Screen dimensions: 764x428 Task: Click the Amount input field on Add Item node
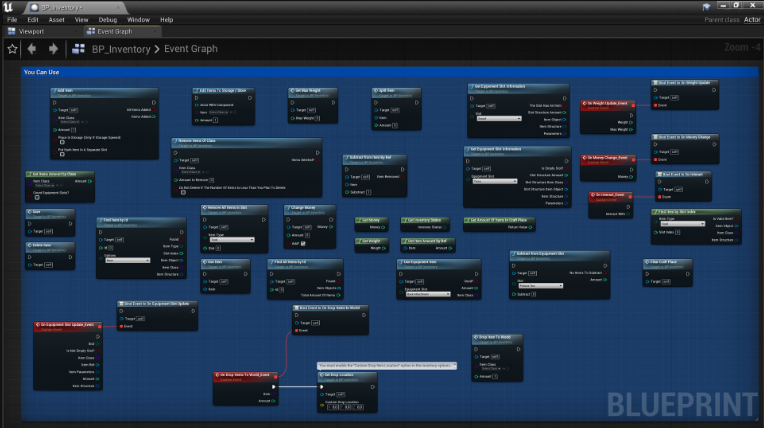pyautogui.click(x=74, y=130)
